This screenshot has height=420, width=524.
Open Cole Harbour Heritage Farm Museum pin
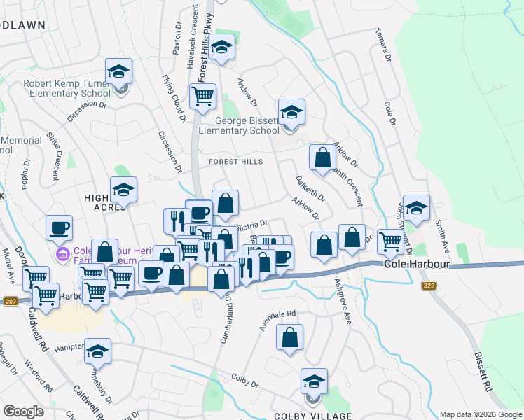[x=63, y=255]
